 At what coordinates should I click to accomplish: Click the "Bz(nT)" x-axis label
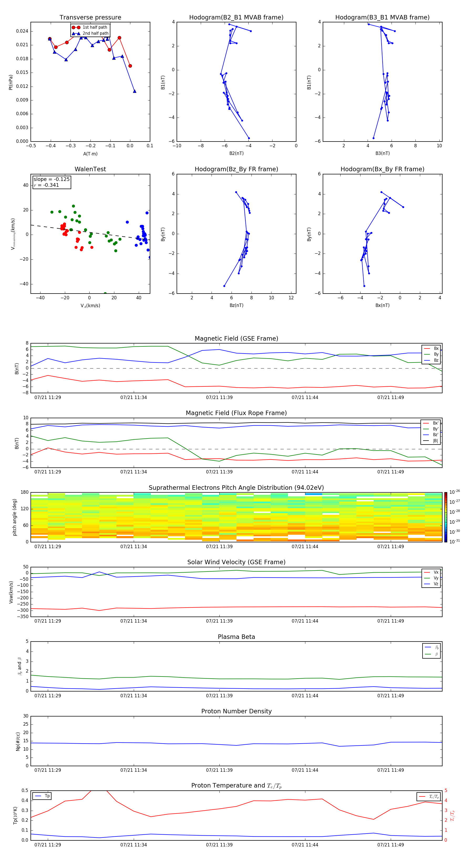236,305
